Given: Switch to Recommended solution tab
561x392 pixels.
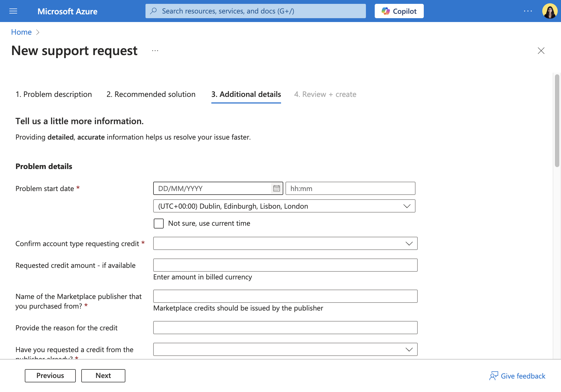Looking at the screenshot, I should [x=151, y=94].
